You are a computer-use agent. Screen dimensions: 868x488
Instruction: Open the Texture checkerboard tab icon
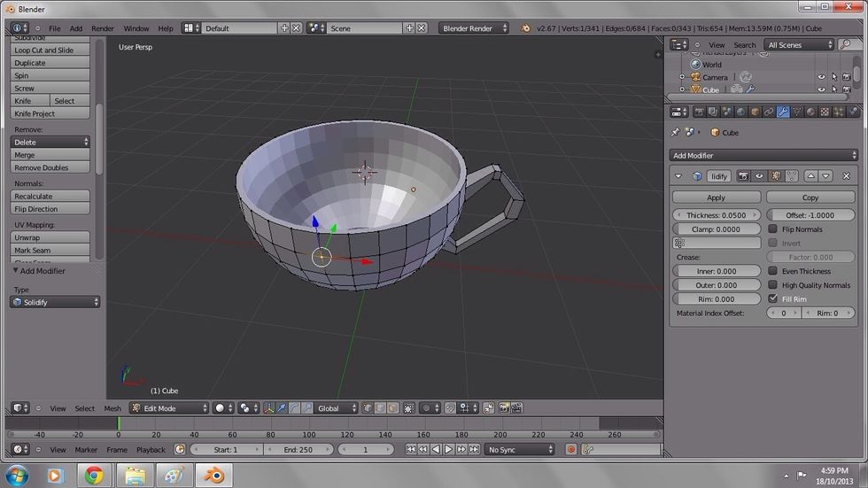(825, 112)
